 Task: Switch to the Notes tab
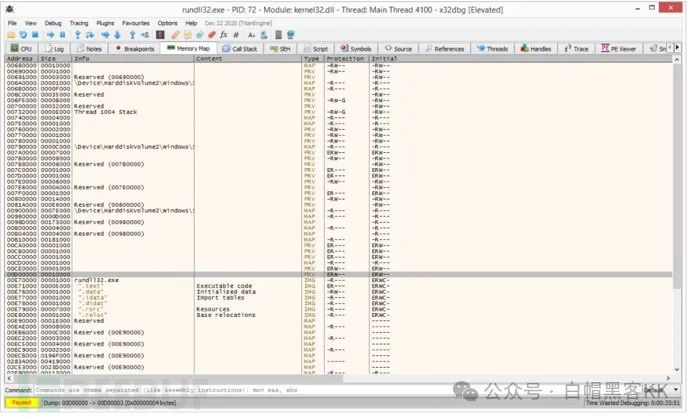pyautogui.click(x=89, y=48)
